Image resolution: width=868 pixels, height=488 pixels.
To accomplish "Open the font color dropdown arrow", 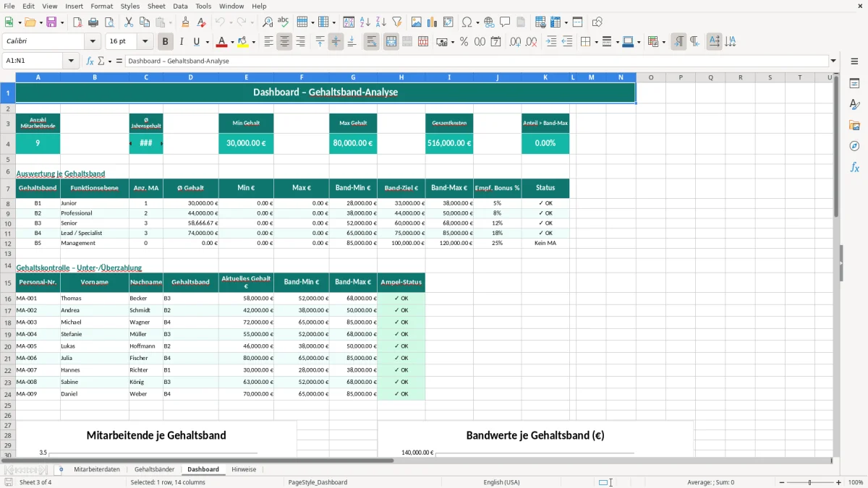I will pyautogui.click(x=231, y=42).
